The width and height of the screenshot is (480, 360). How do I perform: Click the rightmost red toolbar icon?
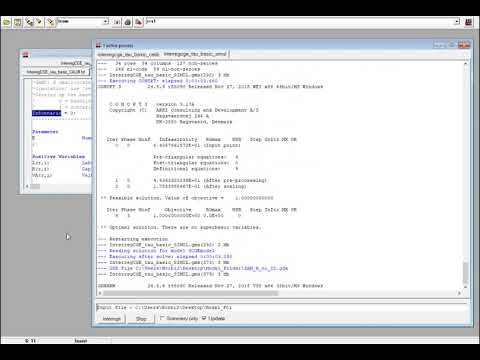(x=468, y=22)
